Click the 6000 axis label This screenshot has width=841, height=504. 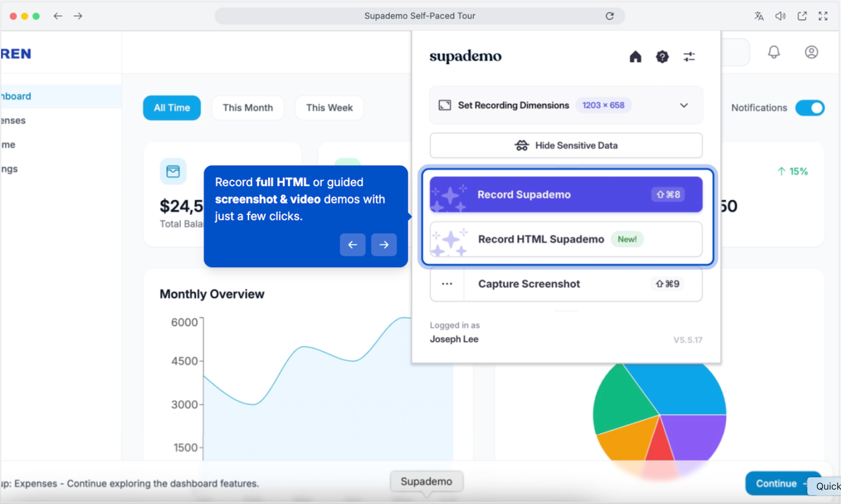(x=184, y=322)
